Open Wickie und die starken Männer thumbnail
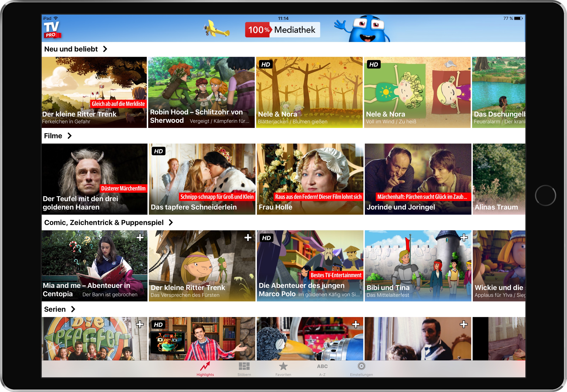Image resolution: width=567 pixels, height=392 pixels. coord(499,266)
